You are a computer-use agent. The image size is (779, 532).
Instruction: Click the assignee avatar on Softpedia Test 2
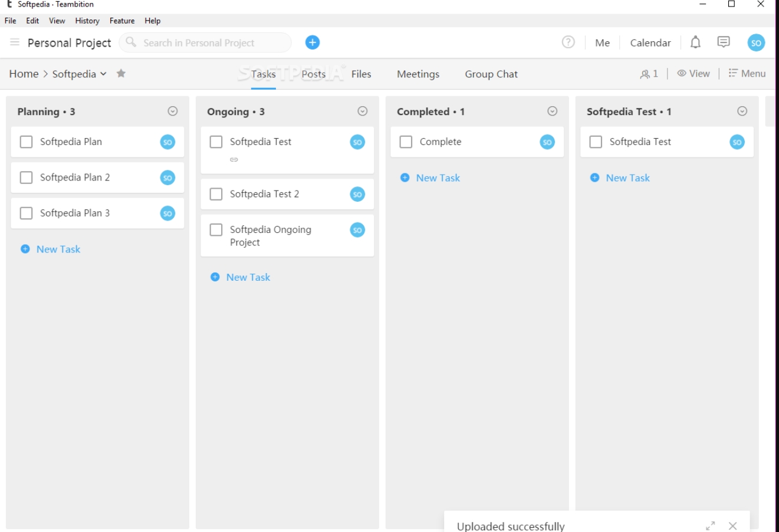[357, 194]
